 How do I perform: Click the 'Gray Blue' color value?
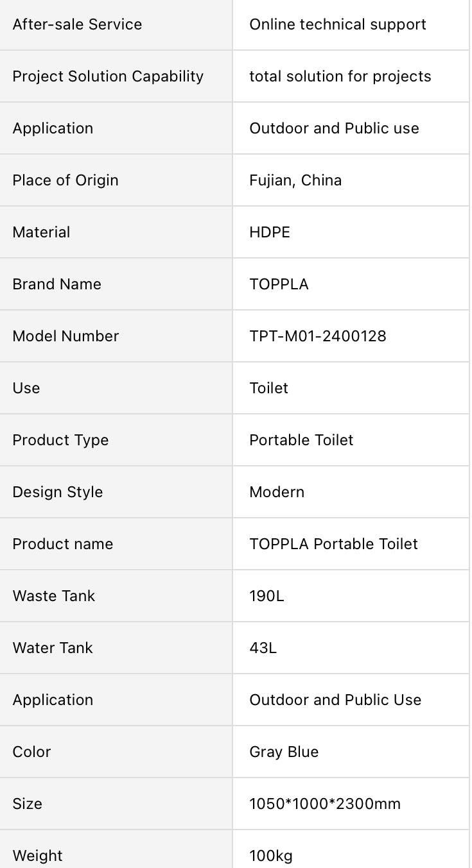tap(284, 752)
